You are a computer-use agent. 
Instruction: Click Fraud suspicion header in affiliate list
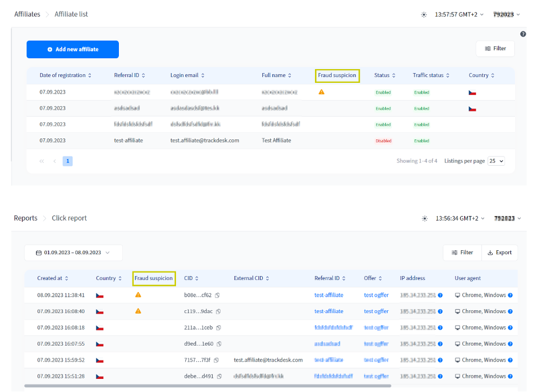point(337,75)
